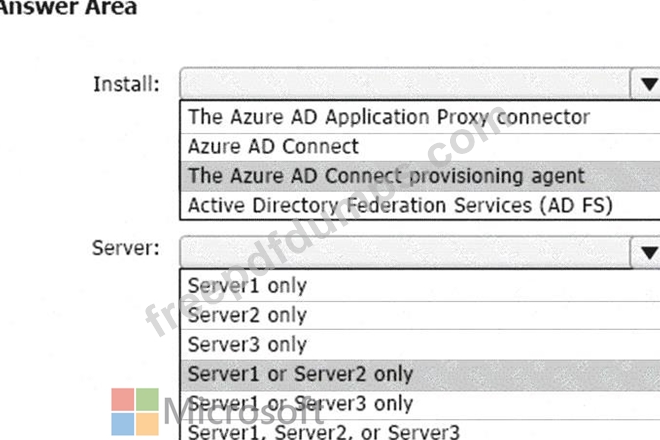Click the Server: label
Image resolution: width=660 pixels, height=440 pixels.
point(126,248)
